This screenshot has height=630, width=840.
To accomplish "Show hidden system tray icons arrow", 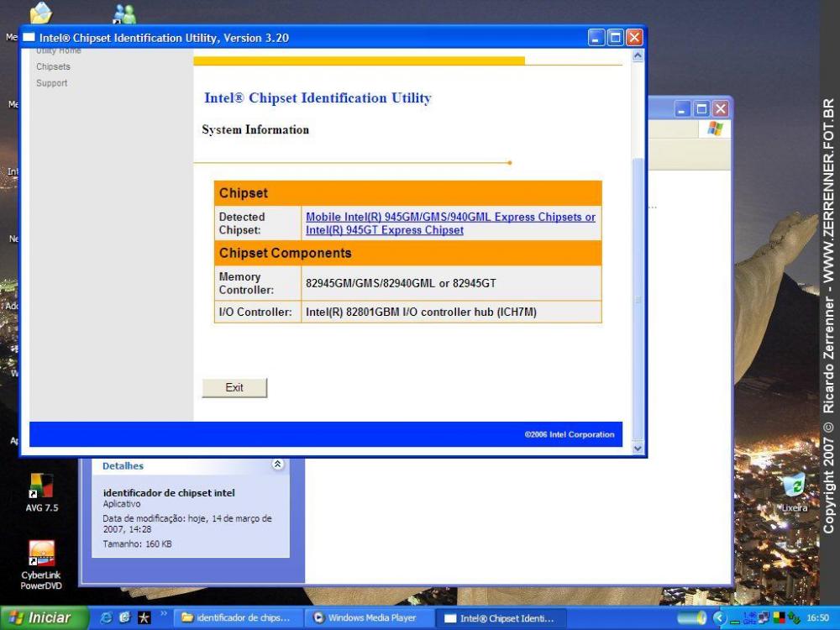I will tap(720, 618).
